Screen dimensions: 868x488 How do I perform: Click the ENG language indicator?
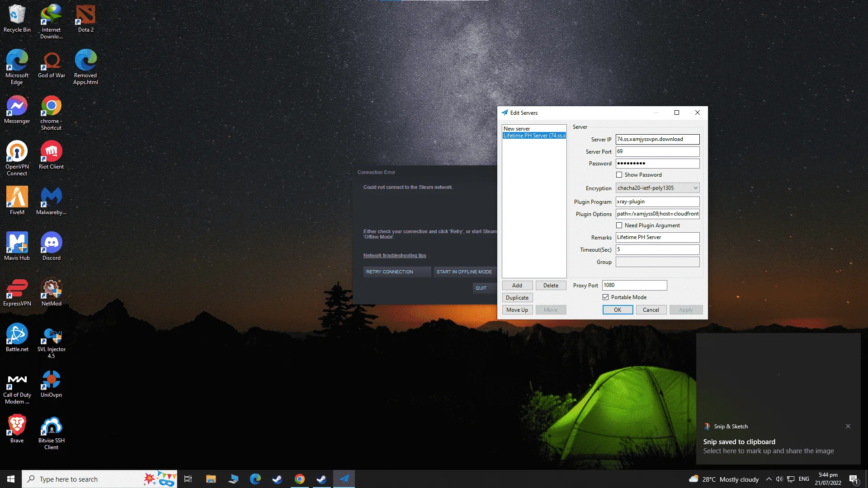[804, 479]
